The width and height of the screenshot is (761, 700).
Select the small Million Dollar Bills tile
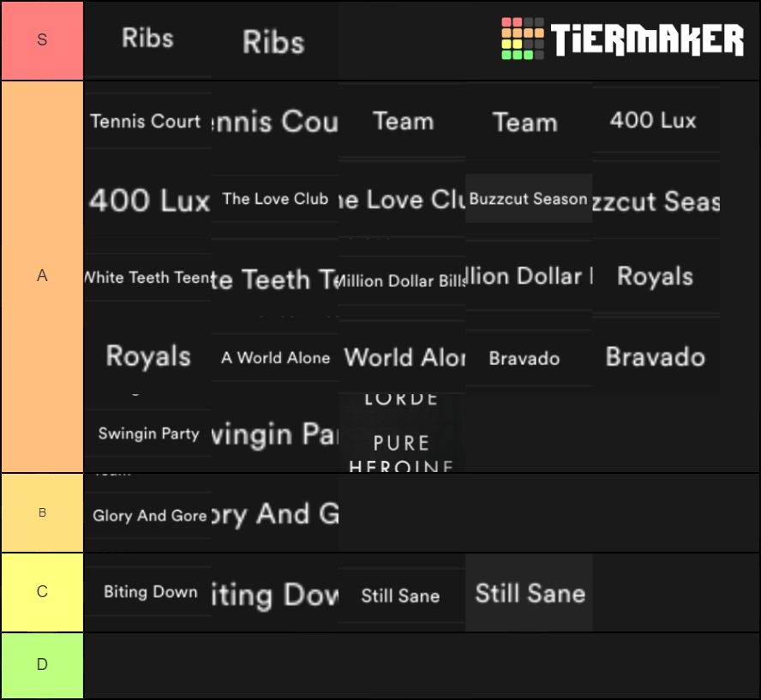click(402, 280)
